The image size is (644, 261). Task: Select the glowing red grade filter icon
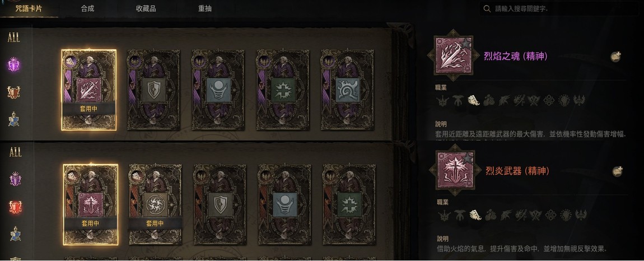(x=15, y=207)
